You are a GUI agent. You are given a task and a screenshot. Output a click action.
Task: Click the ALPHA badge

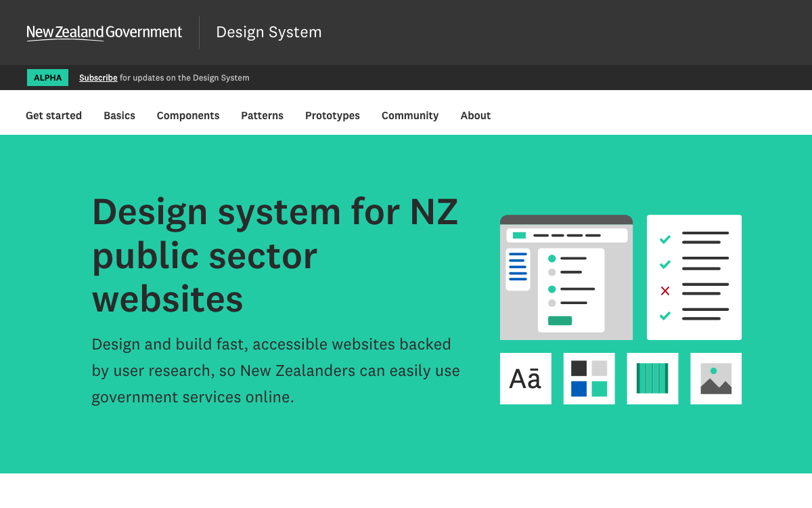(47, 78)
